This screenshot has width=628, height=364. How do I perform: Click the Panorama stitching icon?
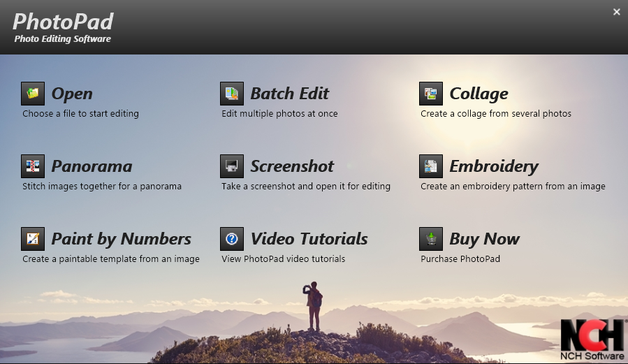coord(33,166)
